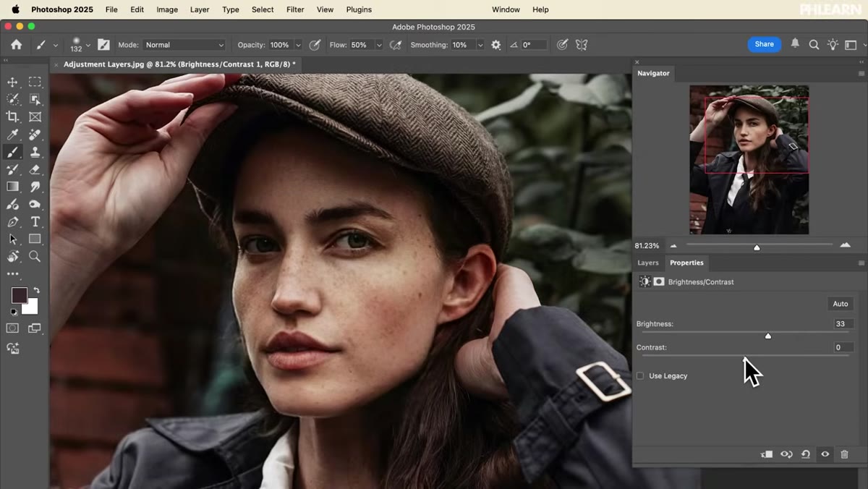Open smoothing options gear icon
Viewport: 868px width, 489px height.
(x=495, y=45)
